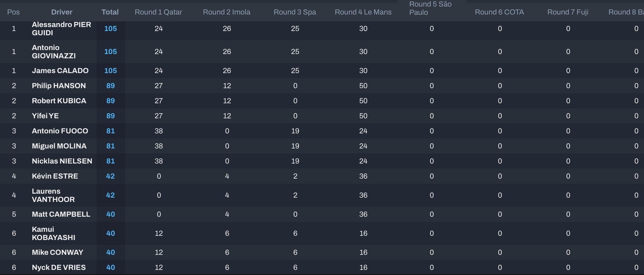Click the Total column header
The image size is (644, 275).
[110, 12]
